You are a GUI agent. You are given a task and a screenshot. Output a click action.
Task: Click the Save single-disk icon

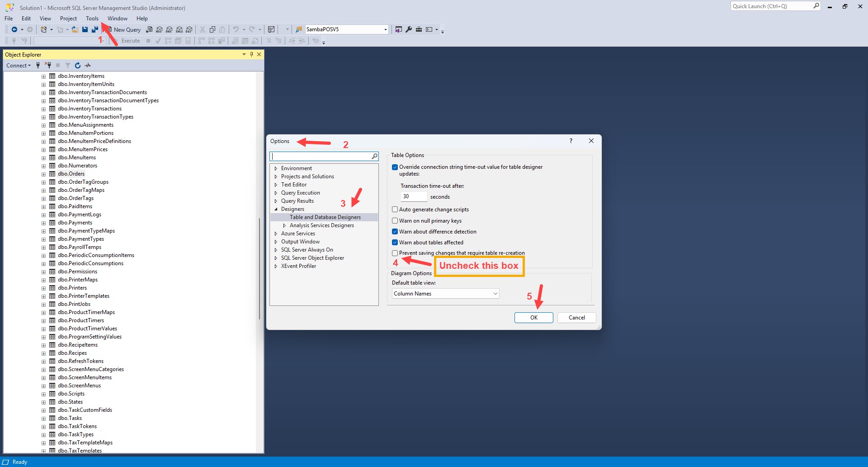tap(85, 29)
